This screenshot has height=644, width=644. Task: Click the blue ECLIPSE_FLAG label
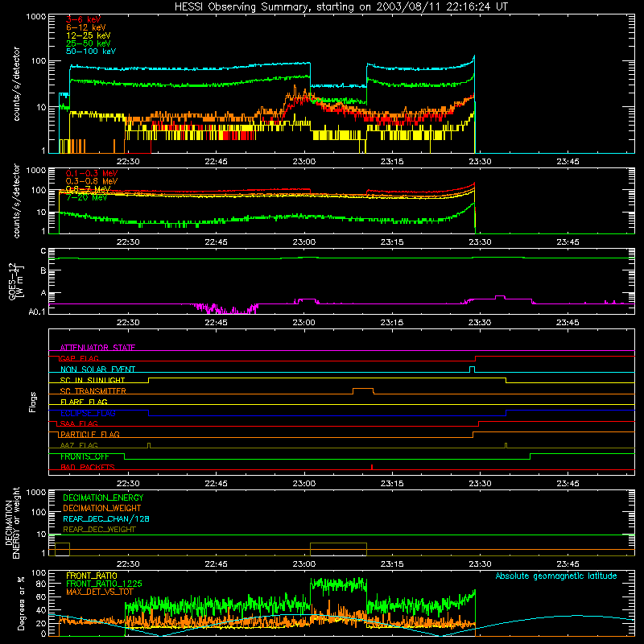88,413
